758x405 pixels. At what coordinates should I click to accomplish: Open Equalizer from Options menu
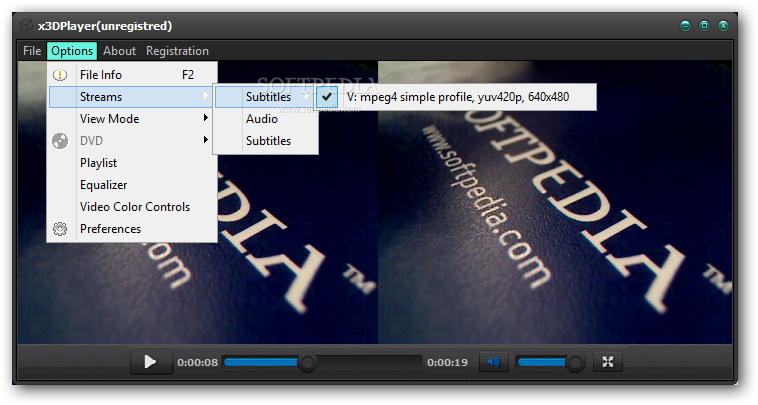pyautogui.click(x=132, y=185)
